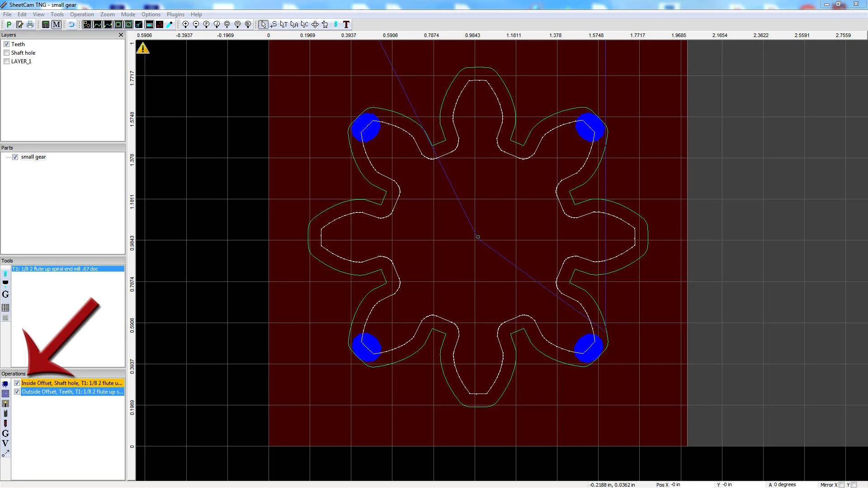The image size is (868, 488).
Task: Toggle the Outside Offset operation checkbox
Action: coord(17,392)
